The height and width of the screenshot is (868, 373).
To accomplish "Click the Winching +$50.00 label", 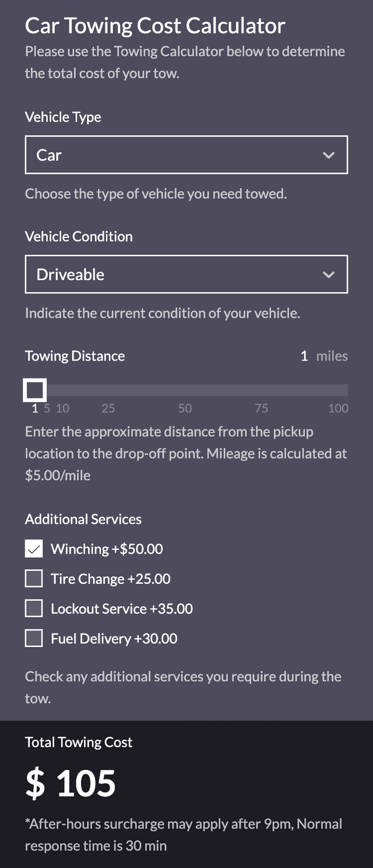I will pos(107,549).
